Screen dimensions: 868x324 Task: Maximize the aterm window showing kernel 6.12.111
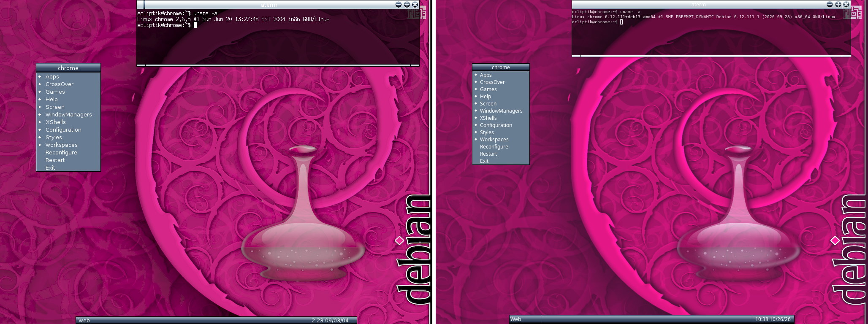coord(838,4)
